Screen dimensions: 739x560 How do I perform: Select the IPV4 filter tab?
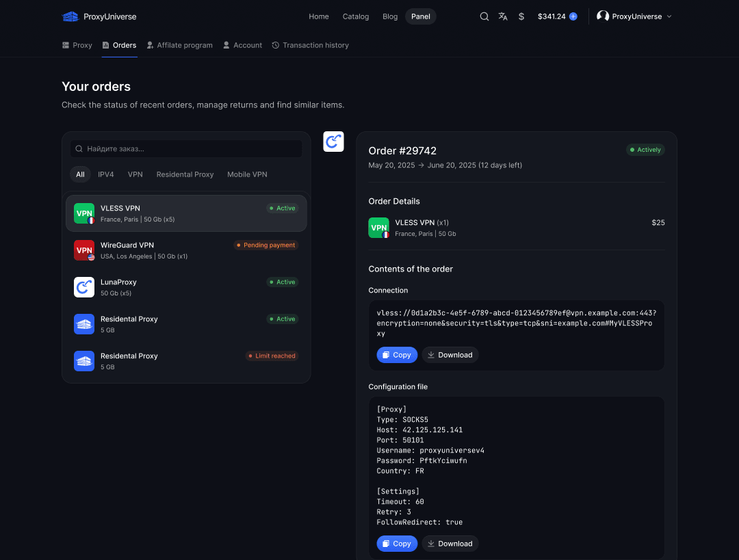(x=106, y=174)
